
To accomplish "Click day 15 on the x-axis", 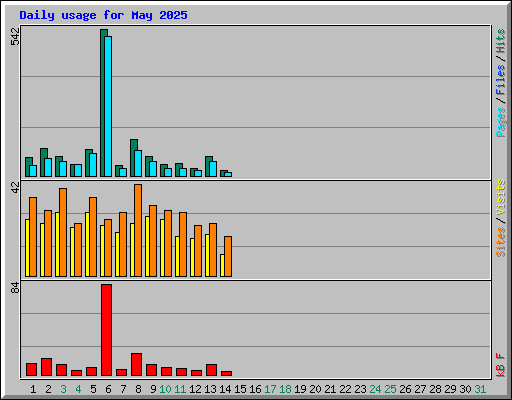I will click(240, 389).
